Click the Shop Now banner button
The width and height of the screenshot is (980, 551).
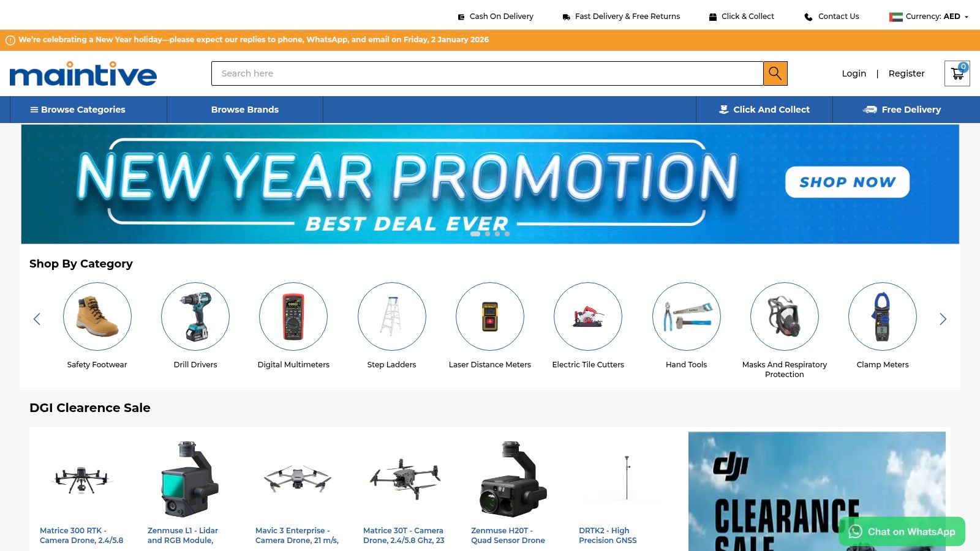coord(848,182)
